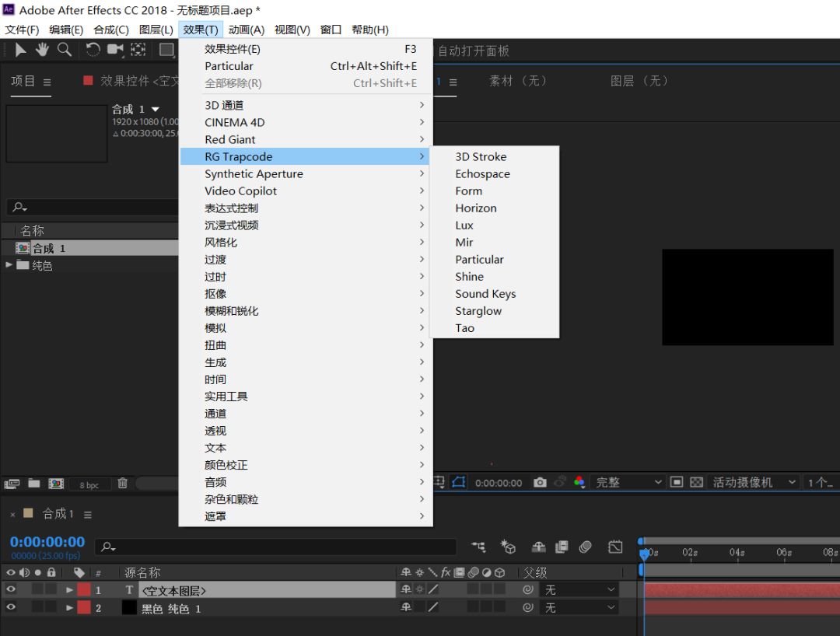
Task: Open the 活动摄像机 view dropdown
Action: [x=754, y=482]
